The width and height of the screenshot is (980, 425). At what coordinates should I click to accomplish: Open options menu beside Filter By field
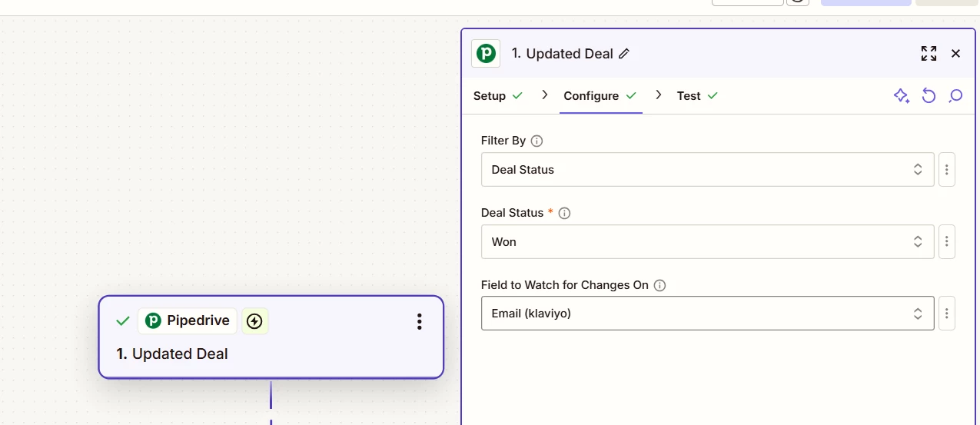(947, 170)
